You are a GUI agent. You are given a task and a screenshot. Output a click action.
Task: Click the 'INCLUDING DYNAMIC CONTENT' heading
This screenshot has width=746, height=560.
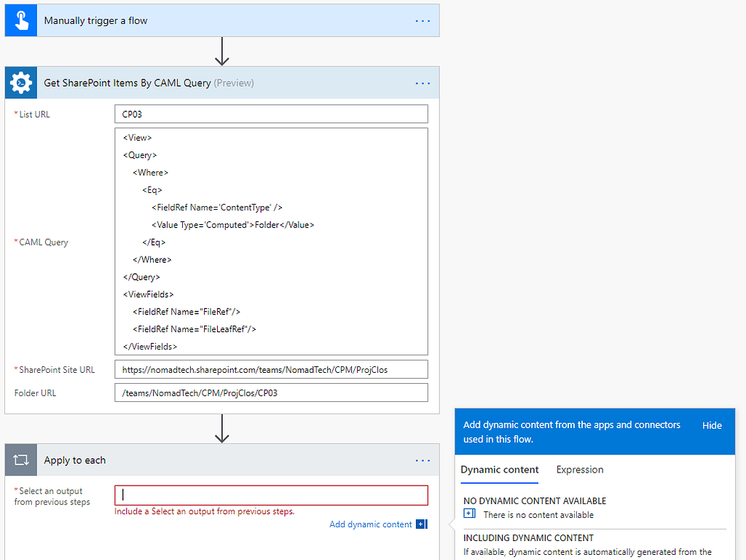coord(529,538)
